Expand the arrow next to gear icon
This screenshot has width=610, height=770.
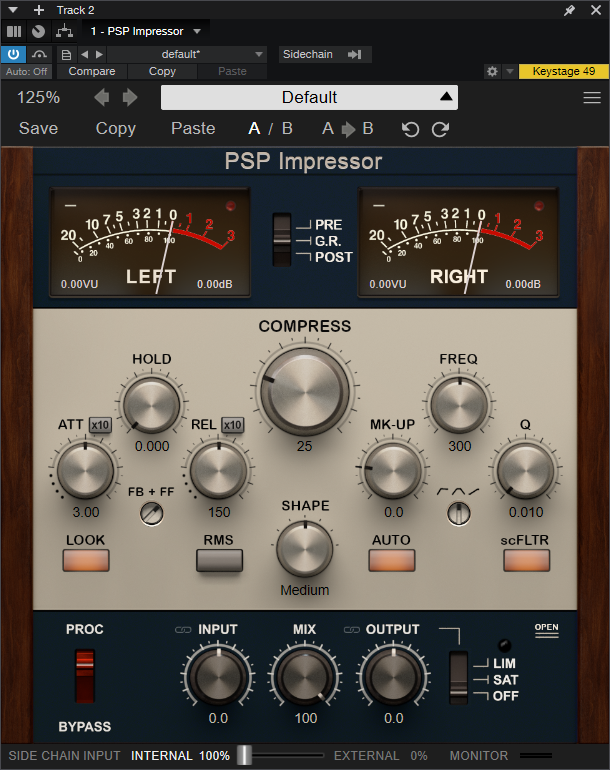(510, 71)
